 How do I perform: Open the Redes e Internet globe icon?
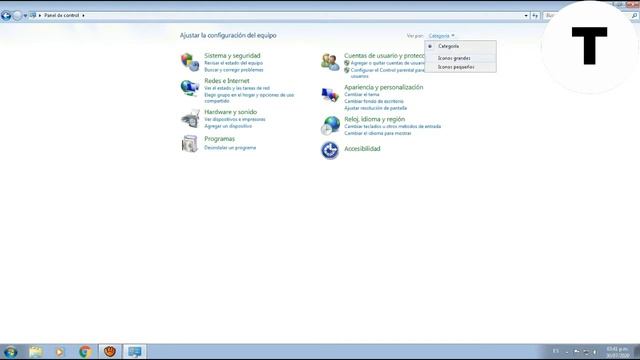190,88
